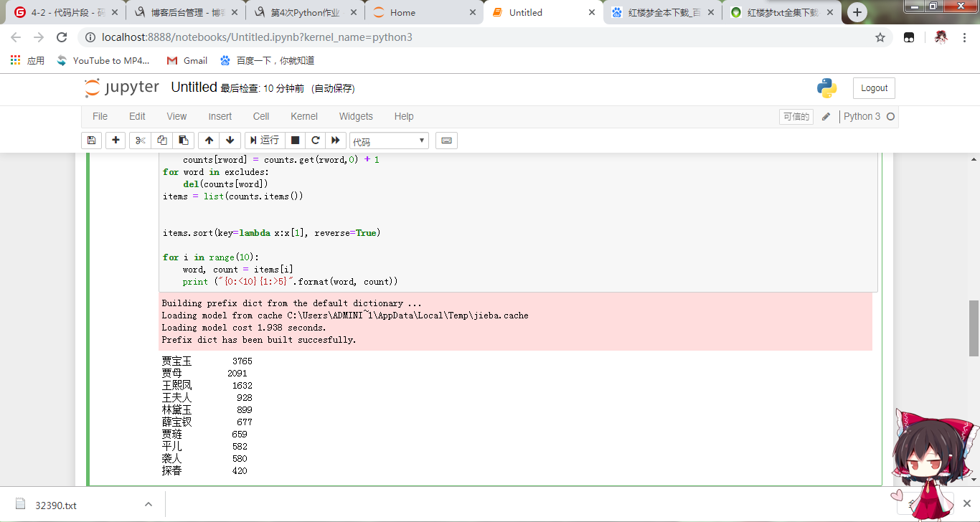Switch to 红楼梦txt全集下载 tab
Image resolution: width=980 pixels, height=522 pixels.
click(x=781, y=12)
